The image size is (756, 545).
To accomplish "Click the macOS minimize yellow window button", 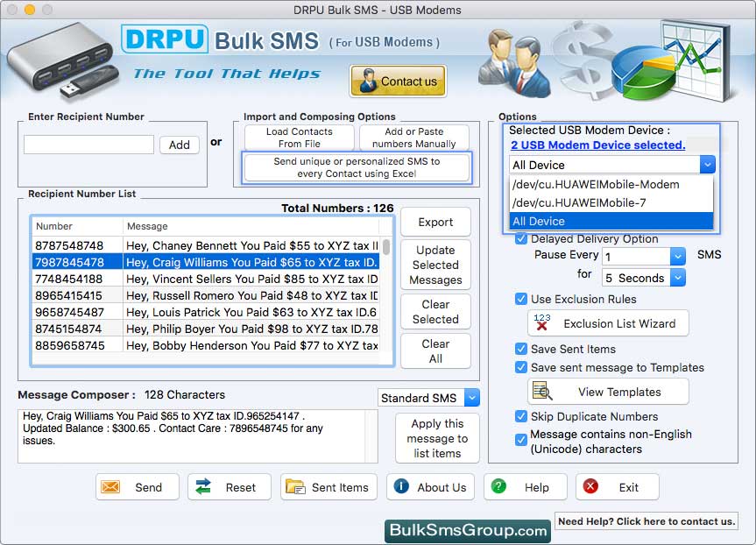I will pyautogui.click(x=30, y=10).
